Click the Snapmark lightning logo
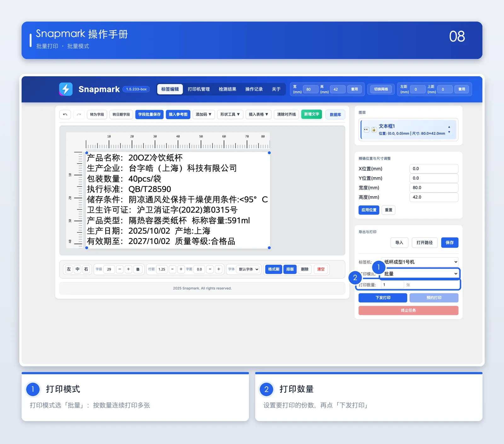504x444 pixels. [x=66, y=89]
